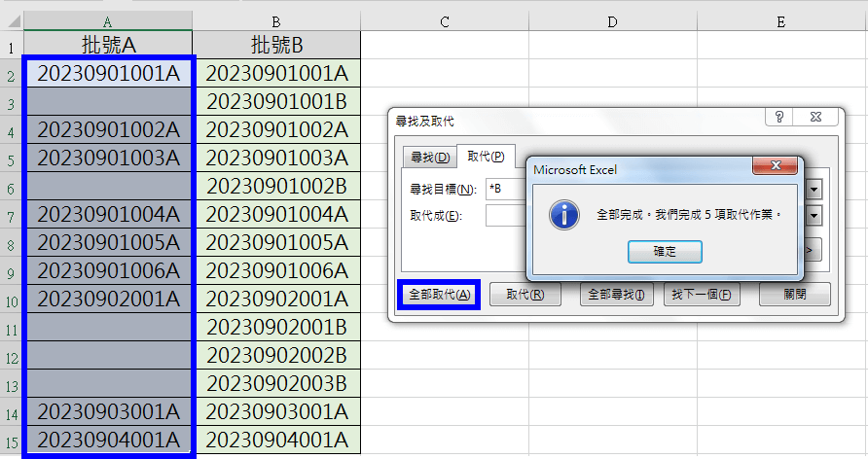Open the 取代成 dropdown arrow
868x459 pixels.
point(814,215)
